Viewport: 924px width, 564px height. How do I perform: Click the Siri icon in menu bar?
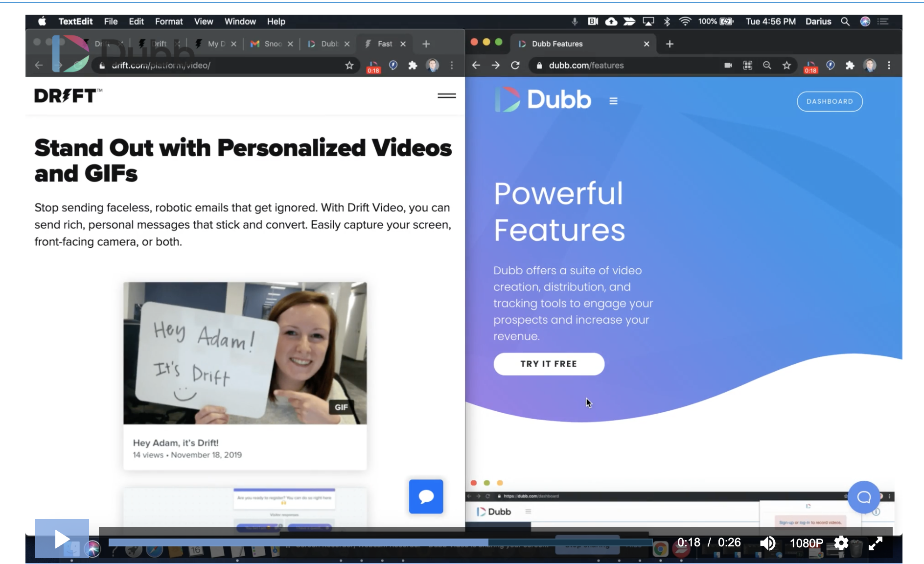(x=865, y=21)
